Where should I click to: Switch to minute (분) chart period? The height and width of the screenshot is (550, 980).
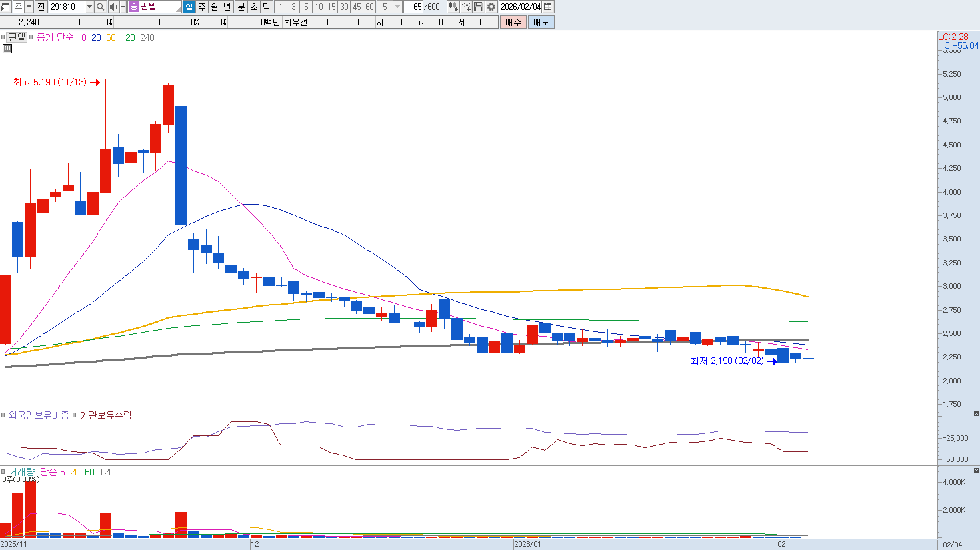[241, 7]
